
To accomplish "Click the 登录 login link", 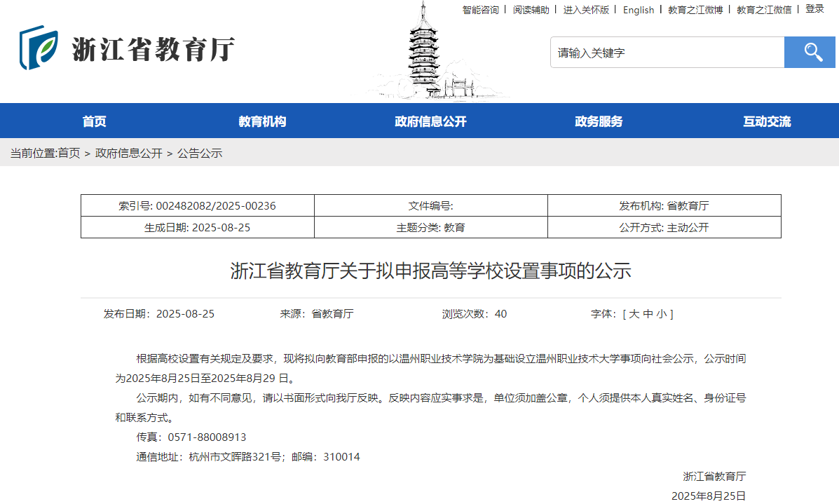I will [x=814, y=10].
